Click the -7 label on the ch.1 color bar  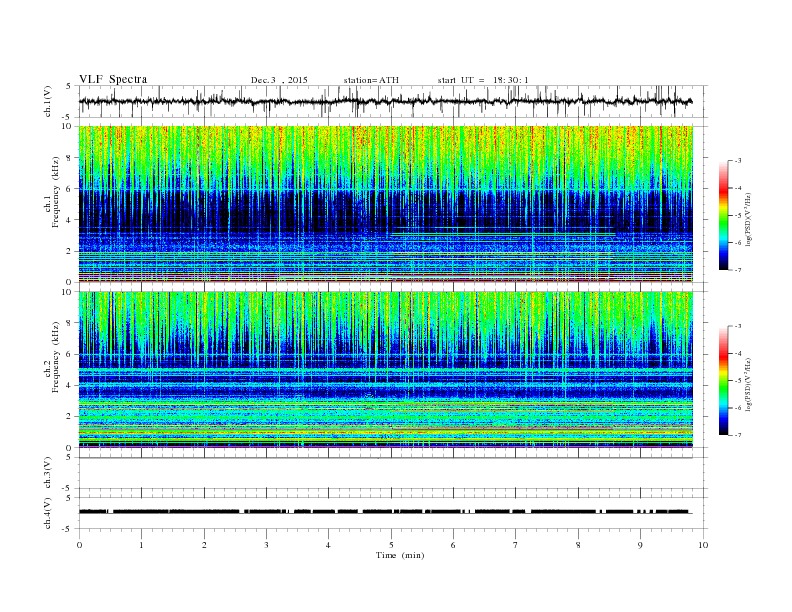tap(738, 270)
